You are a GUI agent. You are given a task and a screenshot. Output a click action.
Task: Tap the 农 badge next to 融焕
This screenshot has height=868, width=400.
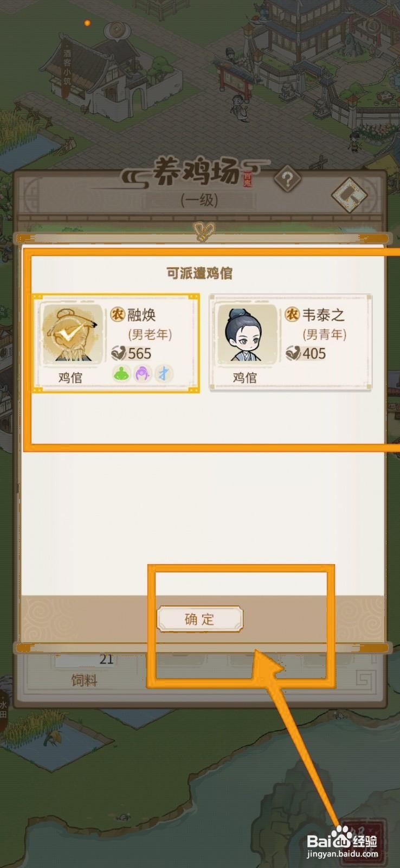pos(118,314)
